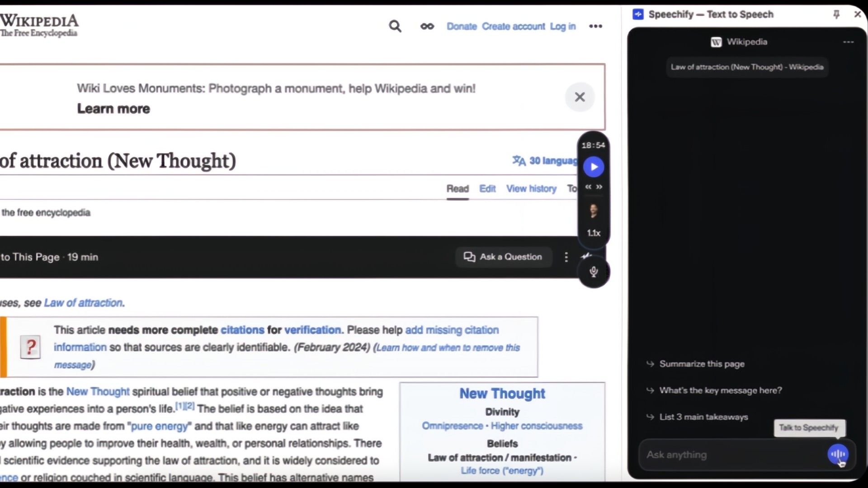The height and width of the screenshot is (488, 868).
Task: Open citation reference [1]
Action: [x=179, y=406]
